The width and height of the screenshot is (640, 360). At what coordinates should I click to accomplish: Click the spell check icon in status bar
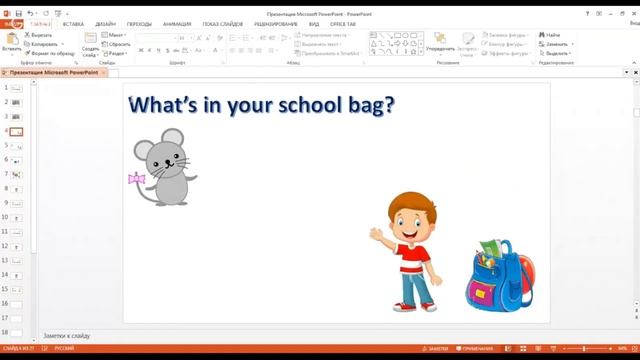tap(44, 349)
